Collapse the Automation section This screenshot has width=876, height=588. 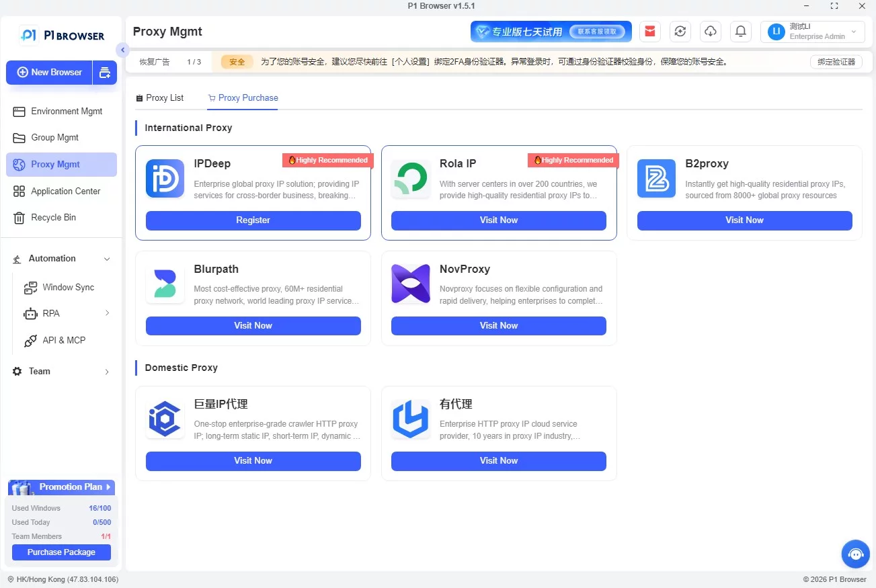pyautogui.click(x=106, y=259)
